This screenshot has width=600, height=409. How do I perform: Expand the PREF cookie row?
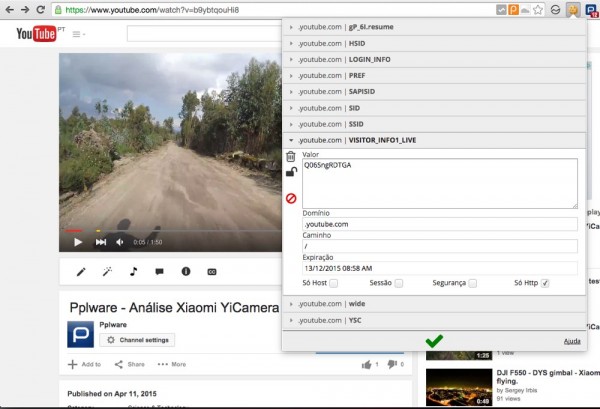pyautogui.click(x=434, y=76)
